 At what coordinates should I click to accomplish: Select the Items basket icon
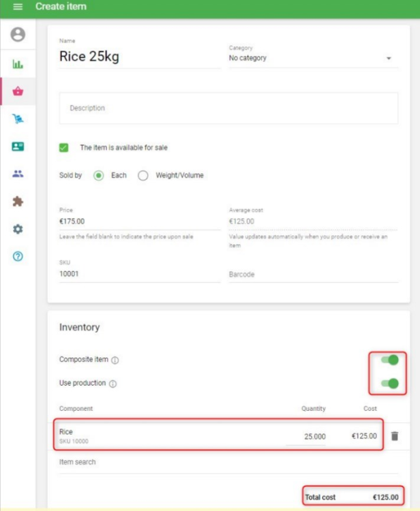pyautogui.click(x=18, y=91)
